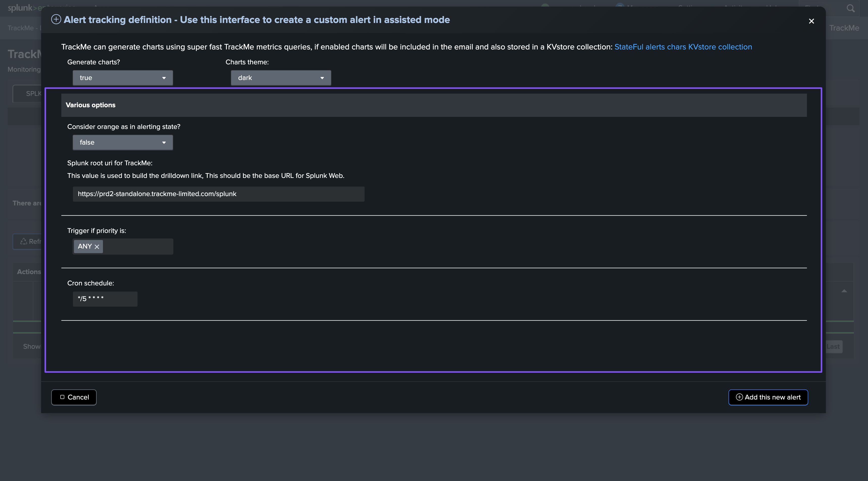Open StateFul alerts chars KVstore collection link

point(683,47)
